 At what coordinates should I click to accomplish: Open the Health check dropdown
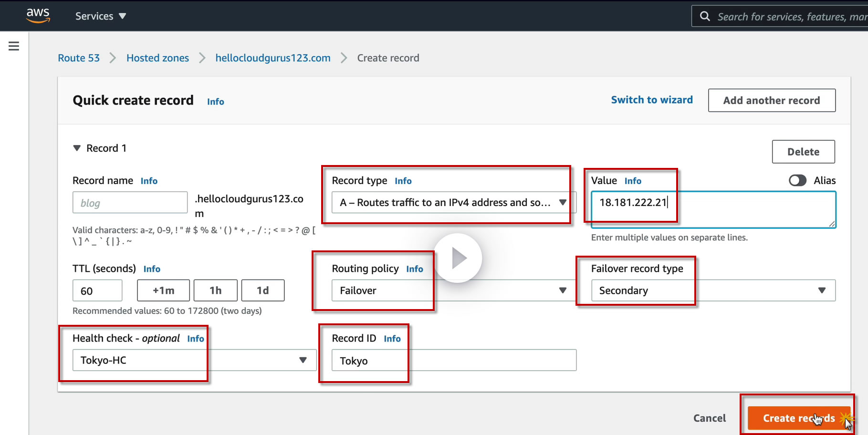click(x=194, y=360)
